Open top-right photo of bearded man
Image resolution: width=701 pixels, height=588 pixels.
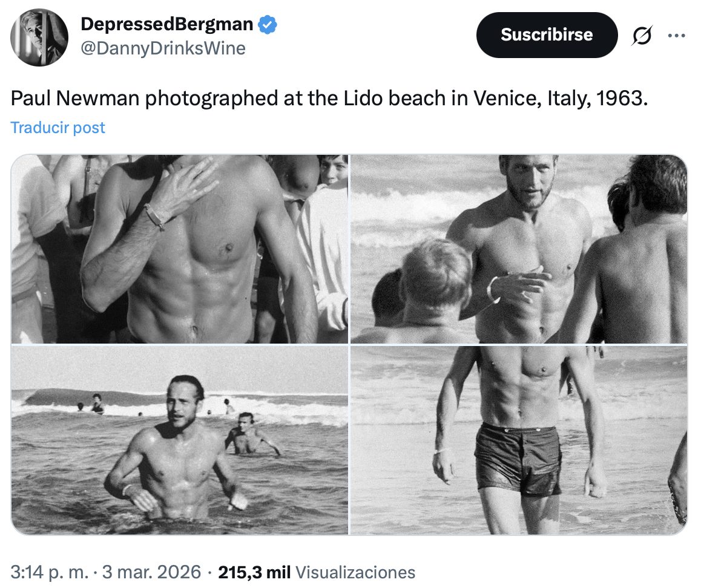point(519,249)
